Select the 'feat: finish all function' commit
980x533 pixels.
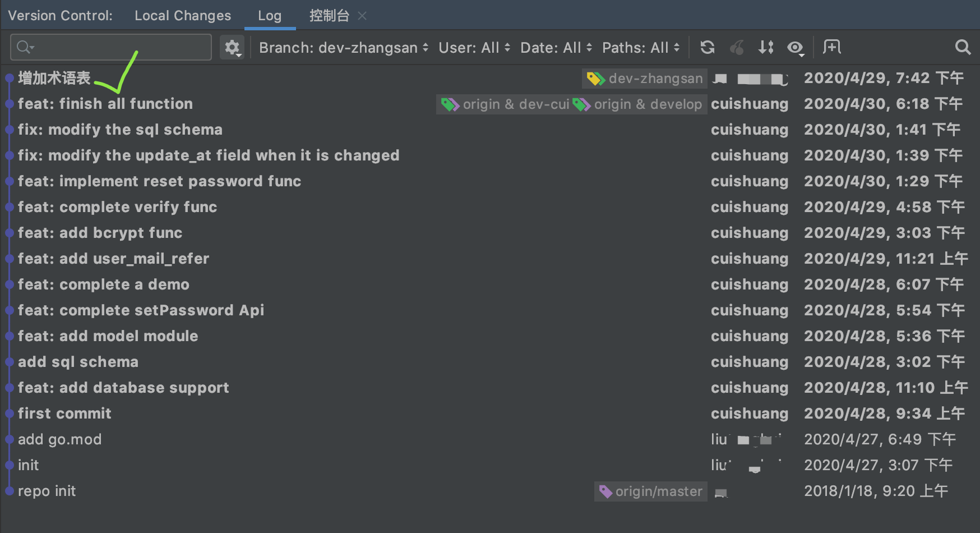(105, 103)
